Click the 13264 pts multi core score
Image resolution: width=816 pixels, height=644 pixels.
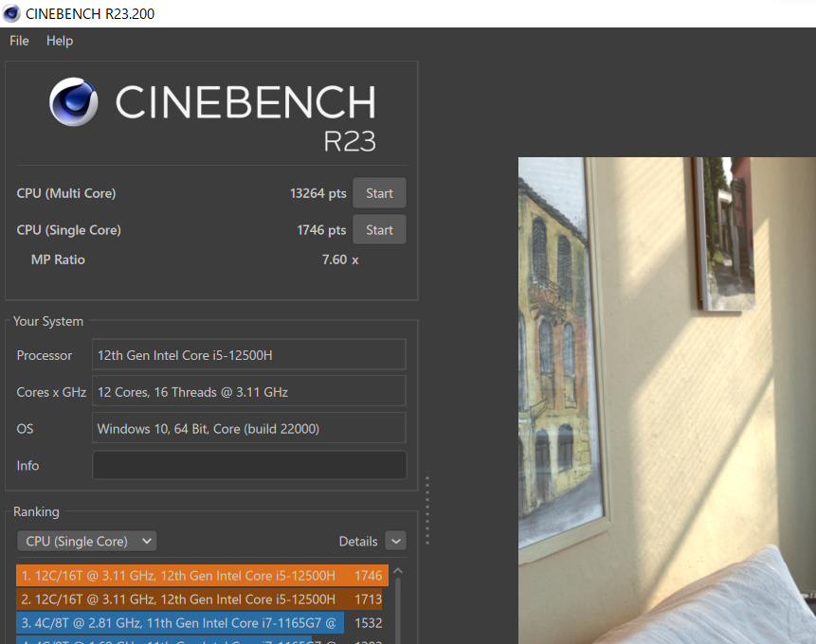318,193
